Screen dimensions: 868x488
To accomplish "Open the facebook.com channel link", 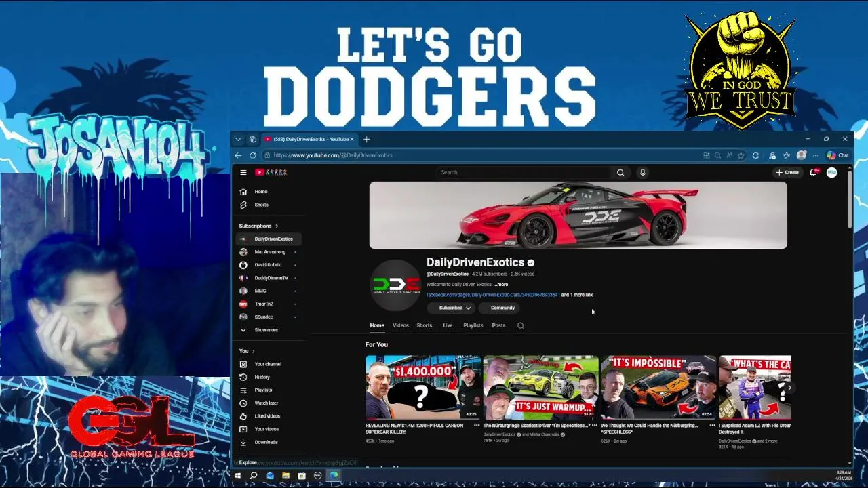I will click(x=493, y=295).
